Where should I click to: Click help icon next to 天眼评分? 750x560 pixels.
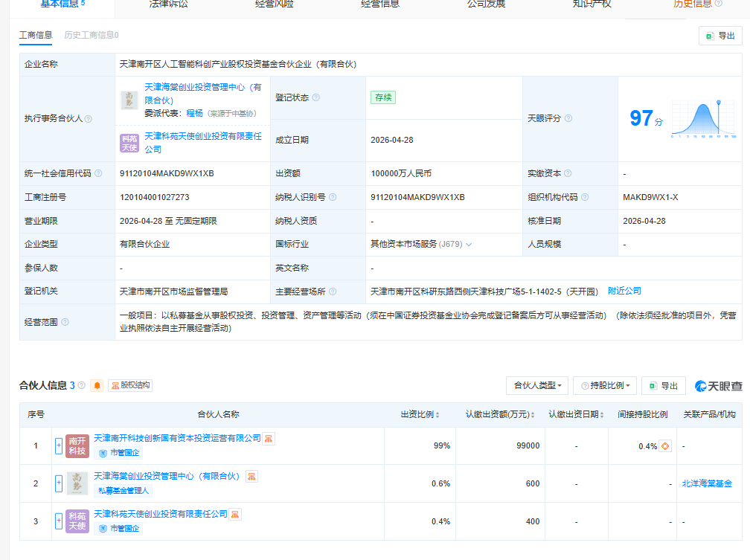click(568, 118)
